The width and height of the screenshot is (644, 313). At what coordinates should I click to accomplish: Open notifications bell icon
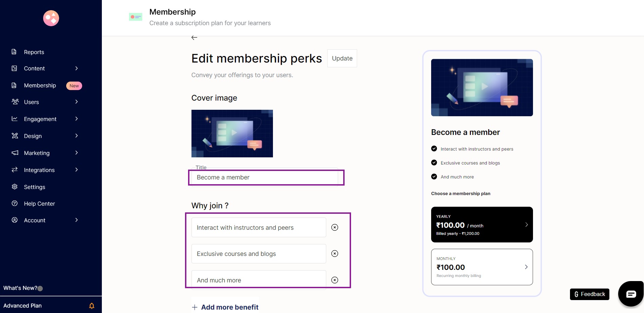point(92,306)
